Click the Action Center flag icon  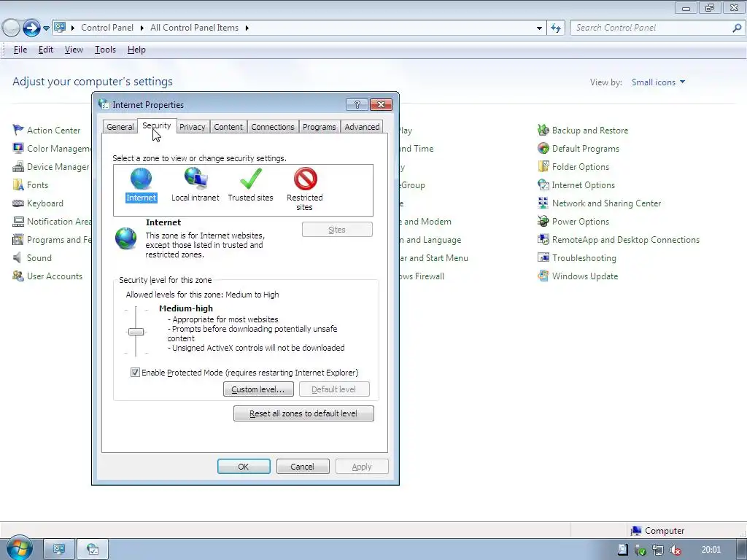tap(18, 130)
